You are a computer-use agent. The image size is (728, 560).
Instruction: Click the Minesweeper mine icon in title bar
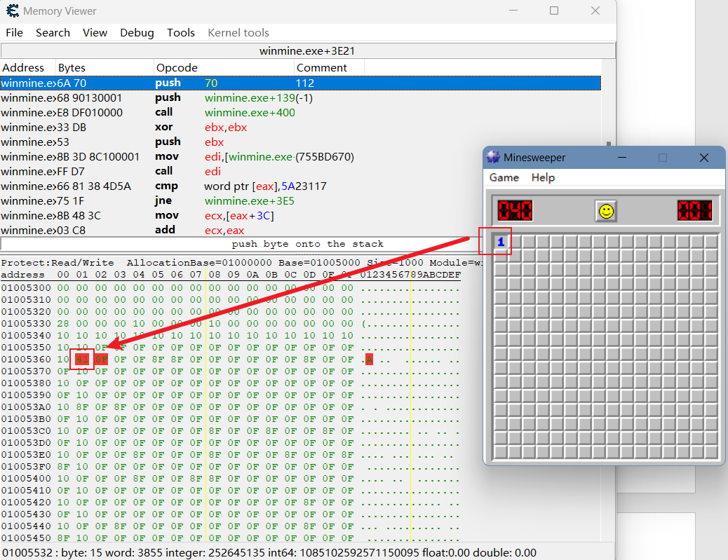493,158
